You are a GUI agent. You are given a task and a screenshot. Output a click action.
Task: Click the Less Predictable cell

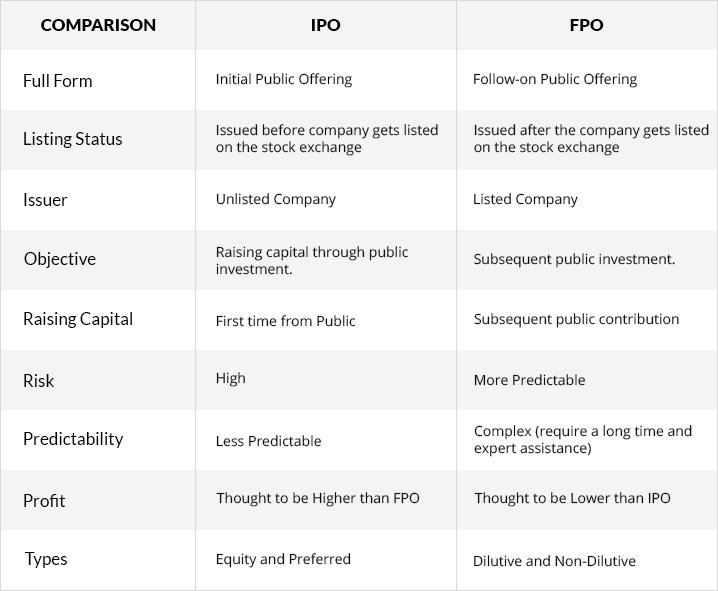click(269, 441)
